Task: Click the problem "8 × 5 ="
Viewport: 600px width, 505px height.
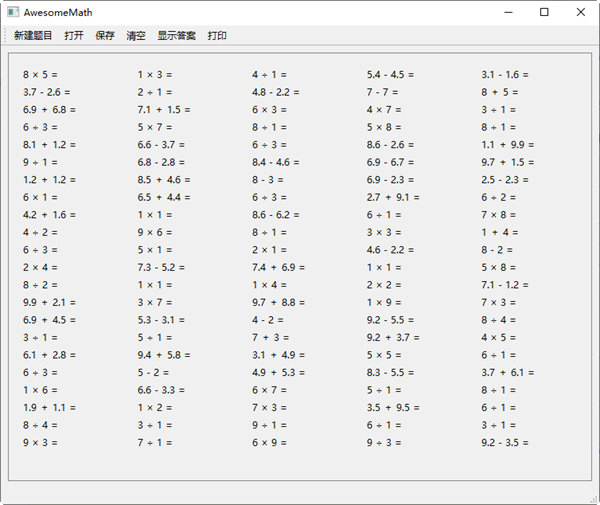Action: [x=41, y=75]
